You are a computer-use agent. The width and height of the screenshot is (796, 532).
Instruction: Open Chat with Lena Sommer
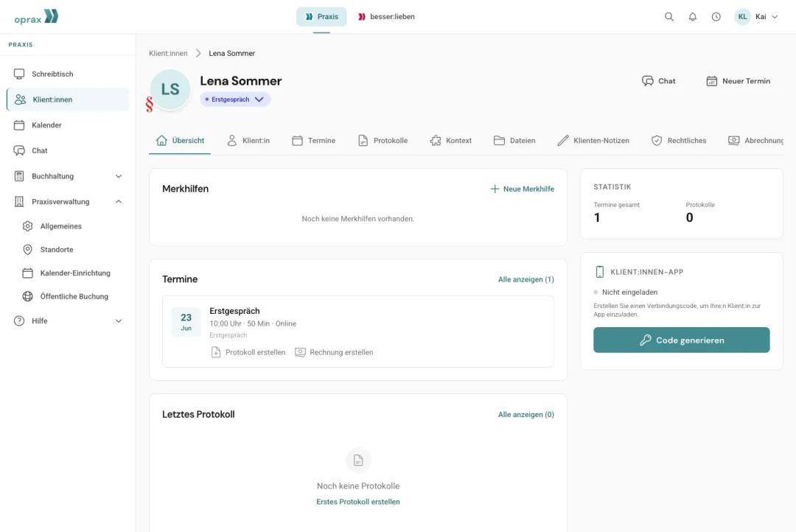(658, 81)
